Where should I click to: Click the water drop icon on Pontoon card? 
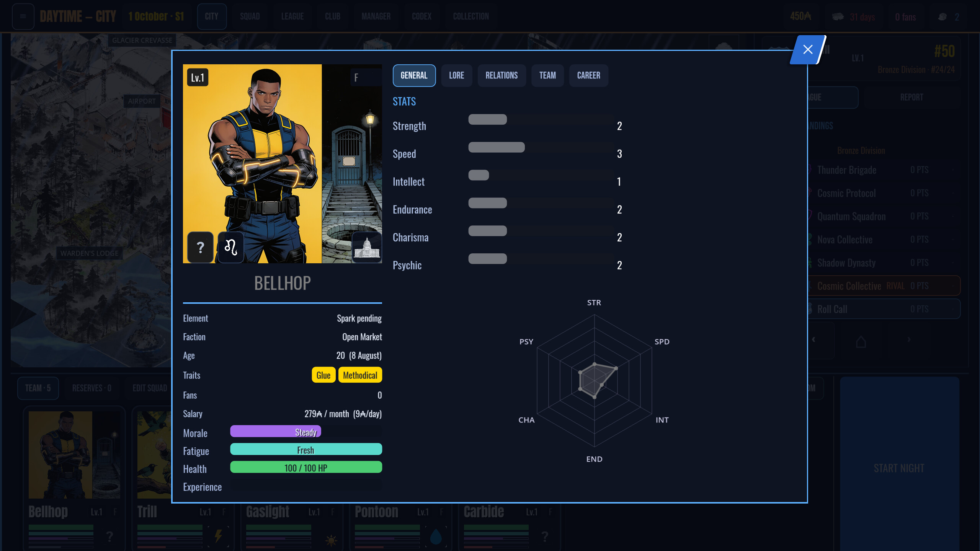(x=436, y=536)
